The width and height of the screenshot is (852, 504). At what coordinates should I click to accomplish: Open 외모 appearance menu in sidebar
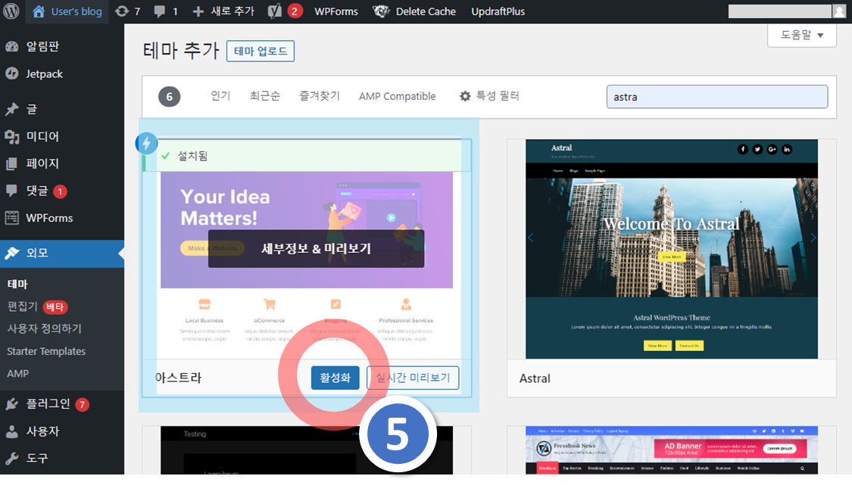(x=62, y=253)
